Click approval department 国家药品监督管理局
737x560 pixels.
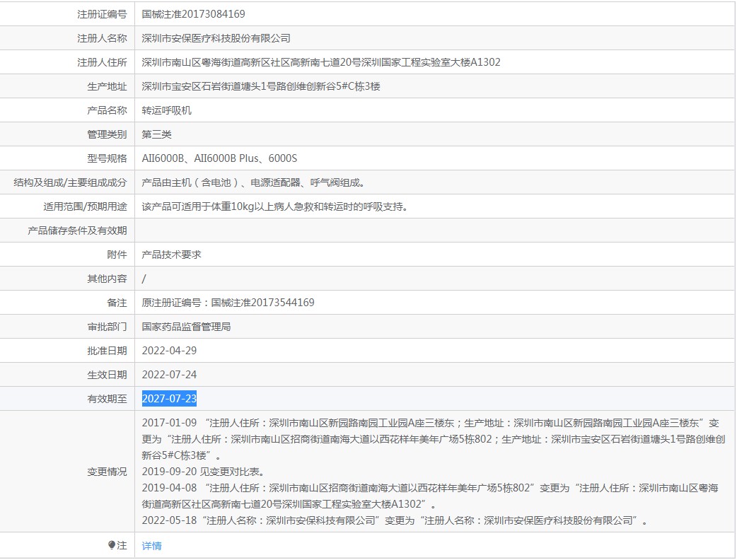pos(186,327)
